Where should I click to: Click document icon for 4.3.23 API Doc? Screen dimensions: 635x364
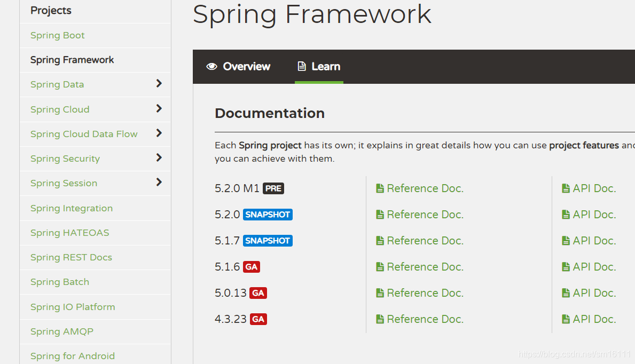click(566, 319)
